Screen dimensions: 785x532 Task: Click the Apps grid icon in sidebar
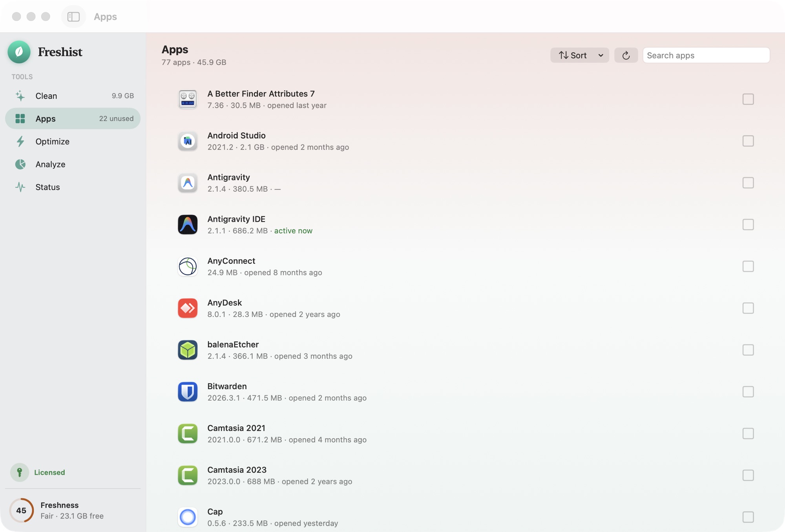pos(20,119)
